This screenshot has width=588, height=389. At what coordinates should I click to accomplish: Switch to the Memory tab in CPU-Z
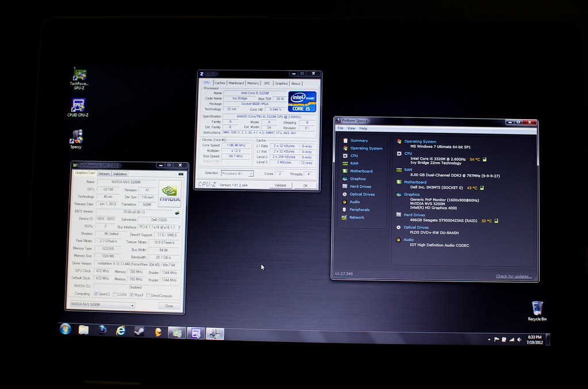click(253, 83)
